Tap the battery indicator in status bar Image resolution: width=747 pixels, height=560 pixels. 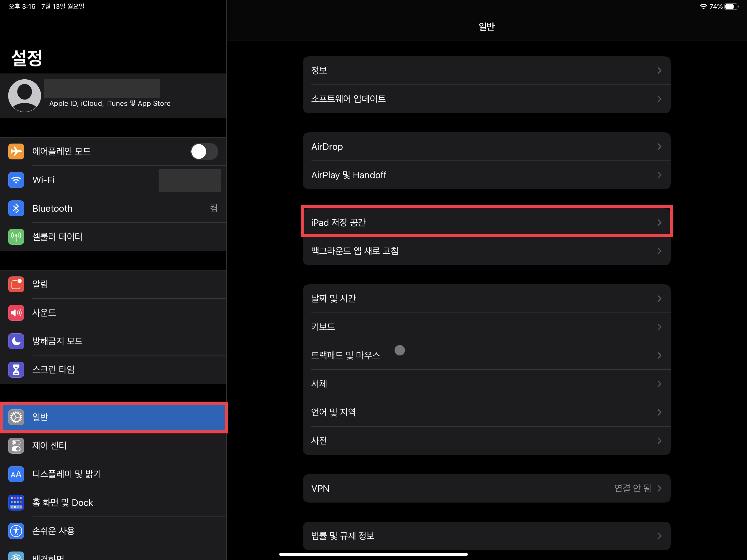[x=731, y=6]
